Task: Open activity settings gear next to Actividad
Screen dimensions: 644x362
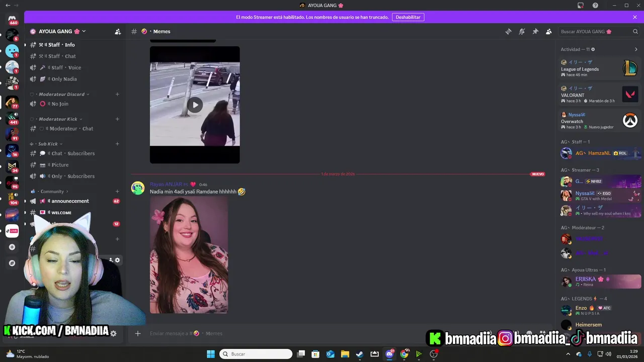Action: coord(593,49)
